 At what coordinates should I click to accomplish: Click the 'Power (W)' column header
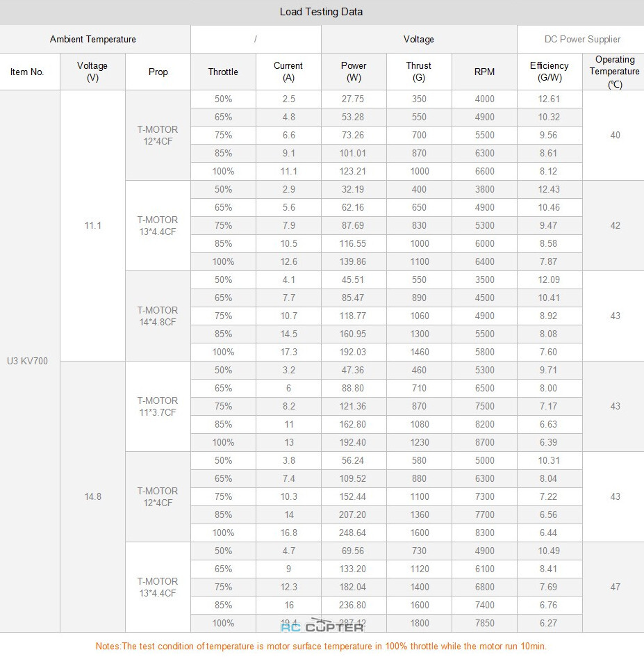tap(354, 72)
